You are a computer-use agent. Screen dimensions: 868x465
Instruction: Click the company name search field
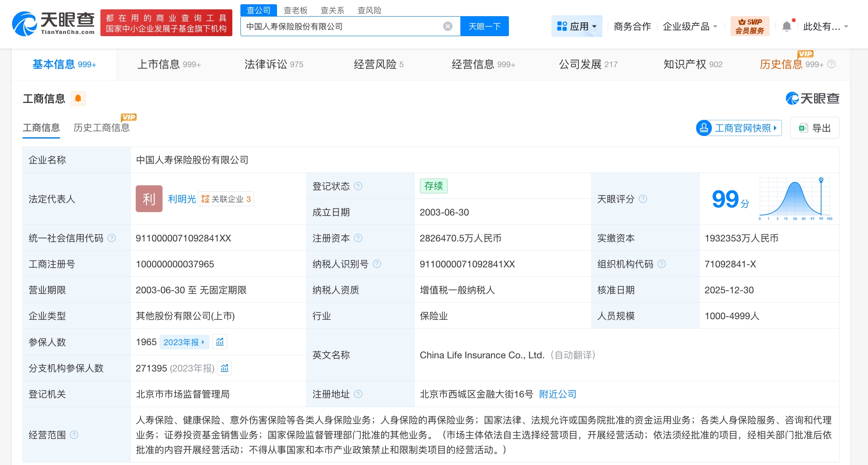tap(340, 26)
